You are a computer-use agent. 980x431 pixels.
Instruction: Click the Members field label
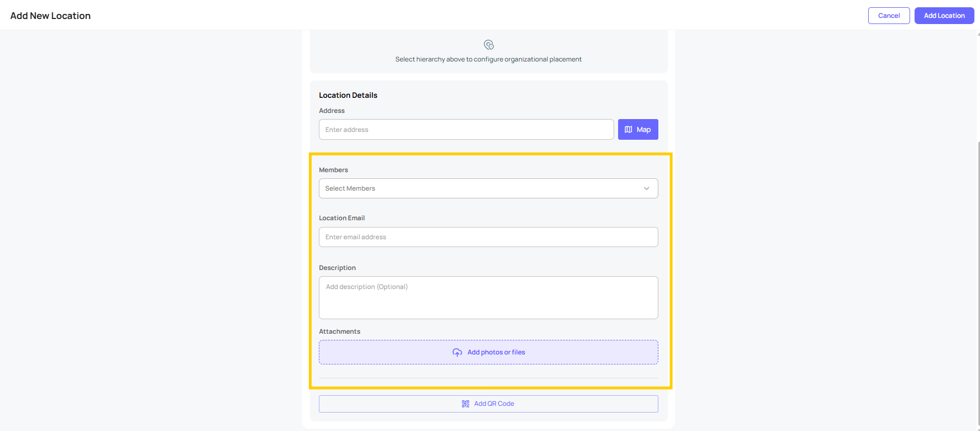333,170
